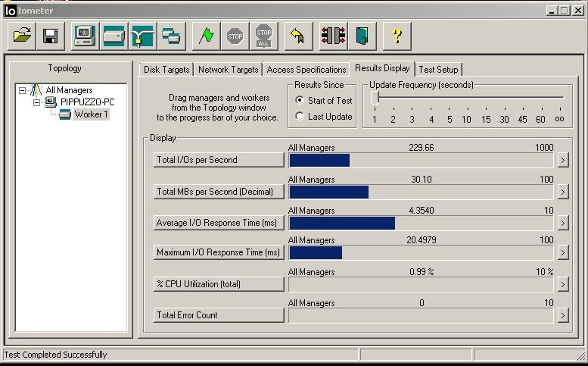Open help question mark icon
588x366 pixels.
coord(397,36)
